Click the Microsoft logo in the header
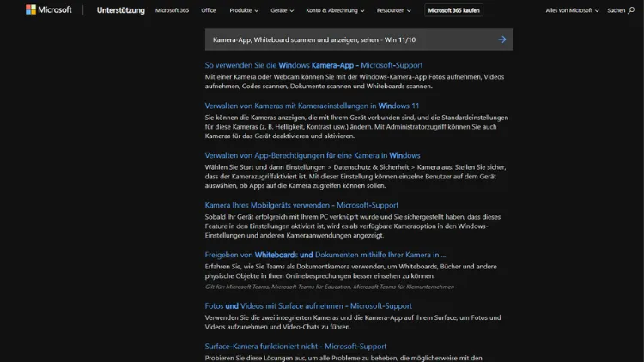644x362 pixels. 48,9
